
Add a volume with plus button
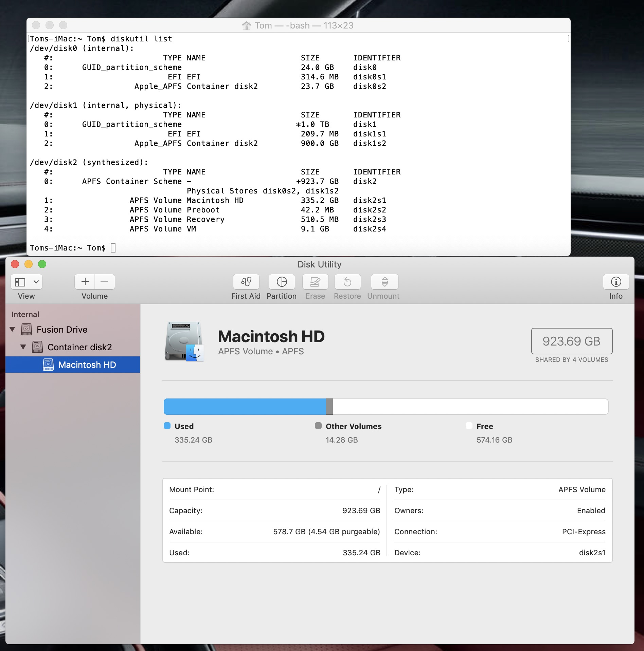[85, 281]
